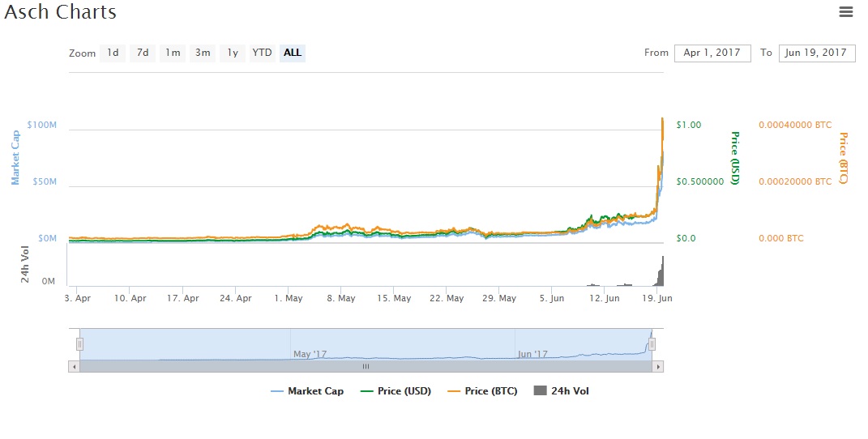The image size is (868, 439).
Task: Click the 5. Jun axis label
Action: 552,298
